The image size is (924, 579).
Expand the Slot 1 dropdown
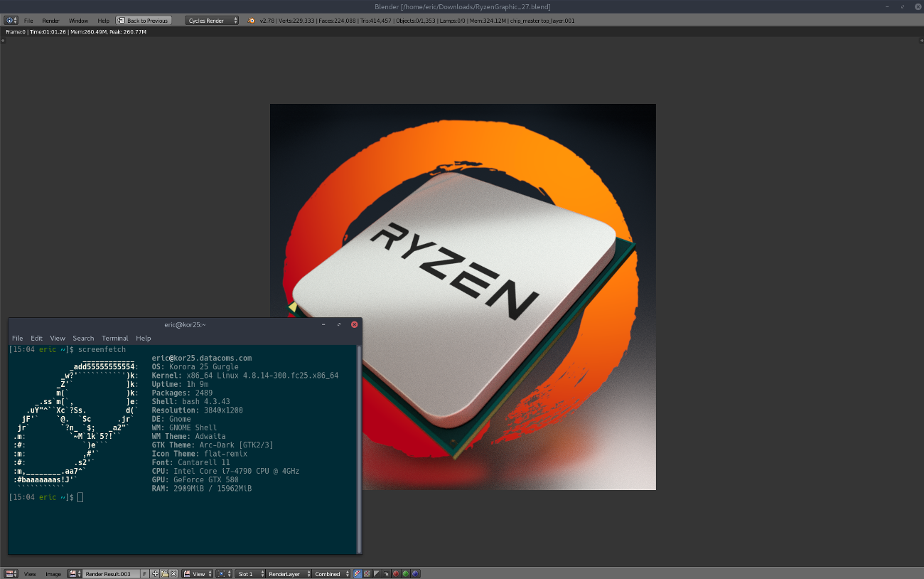coord(250,574)
